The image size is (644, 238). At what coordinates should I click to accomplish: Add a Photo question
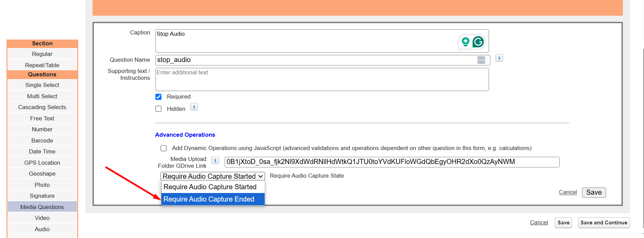coord(42,185)
